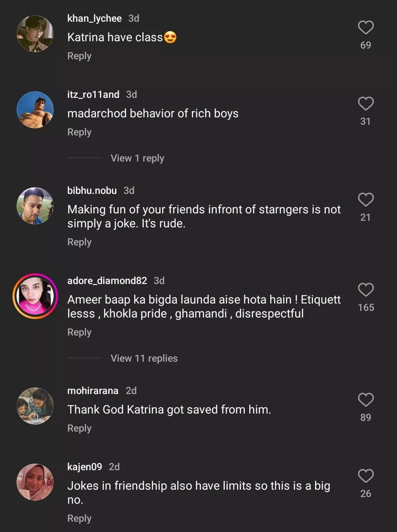The width and height of the screenshot is (397, 532).
Task: Reply to itz_ro11and's comment
Action: pos(79,132)
